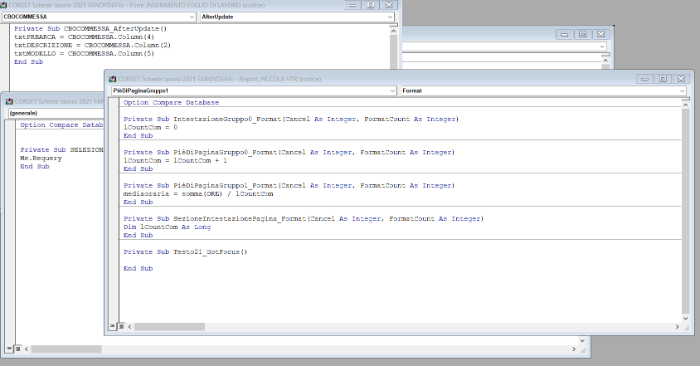Screen dimensions: 700x366
Task: Expand the CBOCOMMESSA object dropdown arrow
Action: [192, 17]
